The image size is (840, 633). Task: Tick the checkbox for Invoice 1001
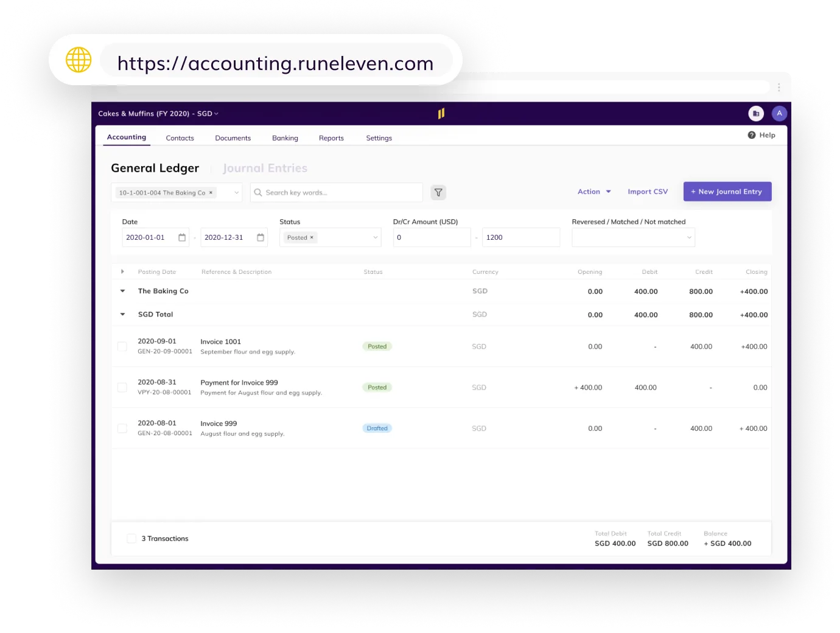coord(122,346)
